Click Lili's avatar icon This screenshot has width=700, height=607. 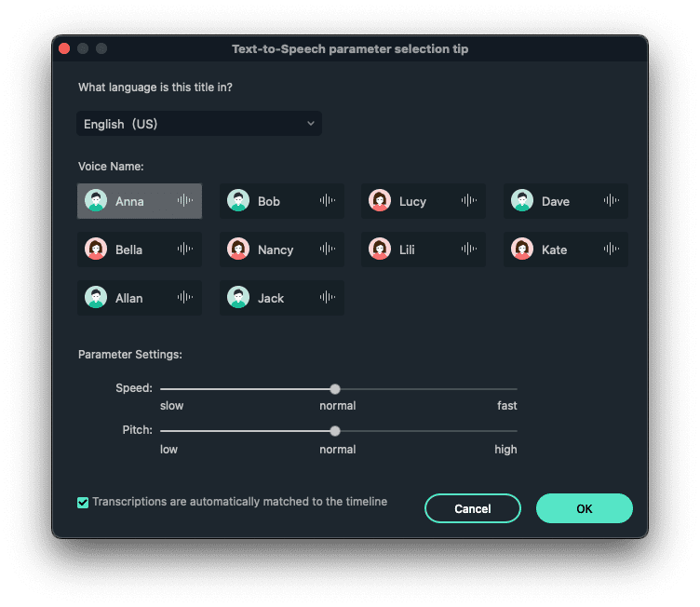[x=380, y=250]
